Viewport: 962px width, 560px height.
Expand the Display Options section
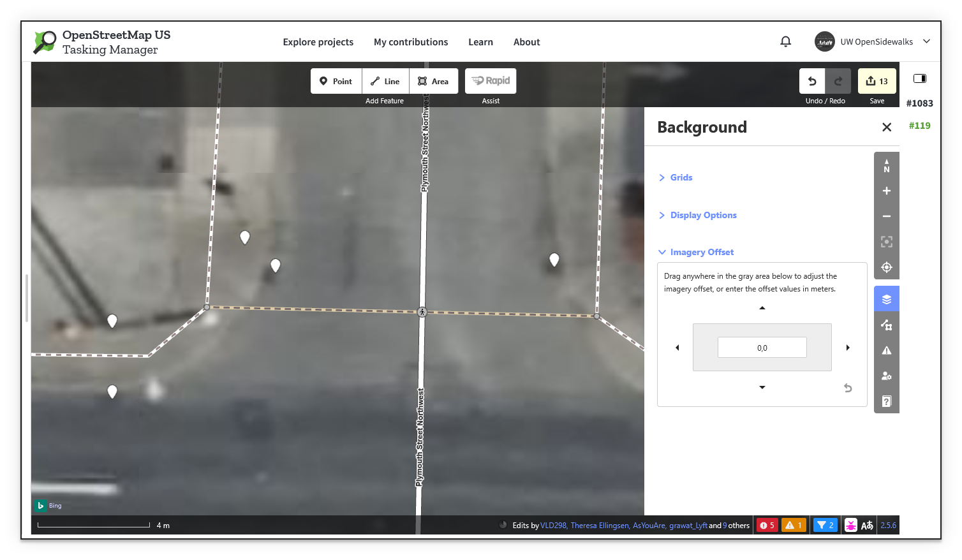point(703,215)
